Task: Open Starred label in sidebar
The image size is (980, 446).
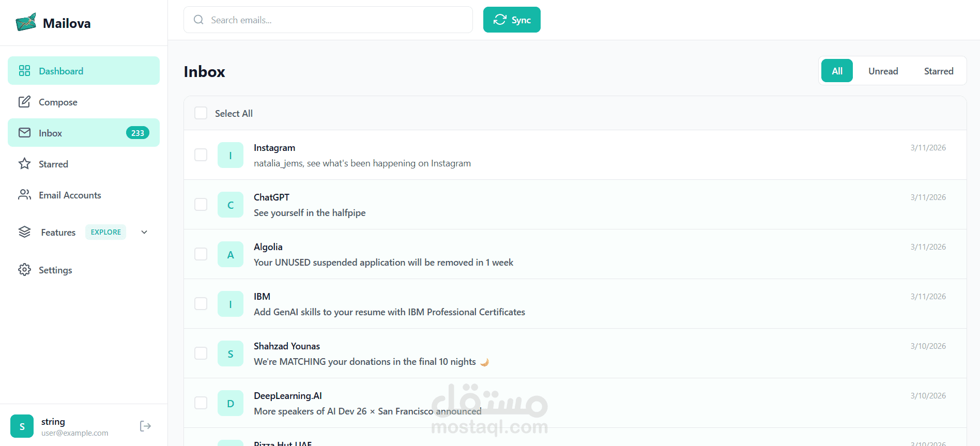Action: [x=53, y=164]
